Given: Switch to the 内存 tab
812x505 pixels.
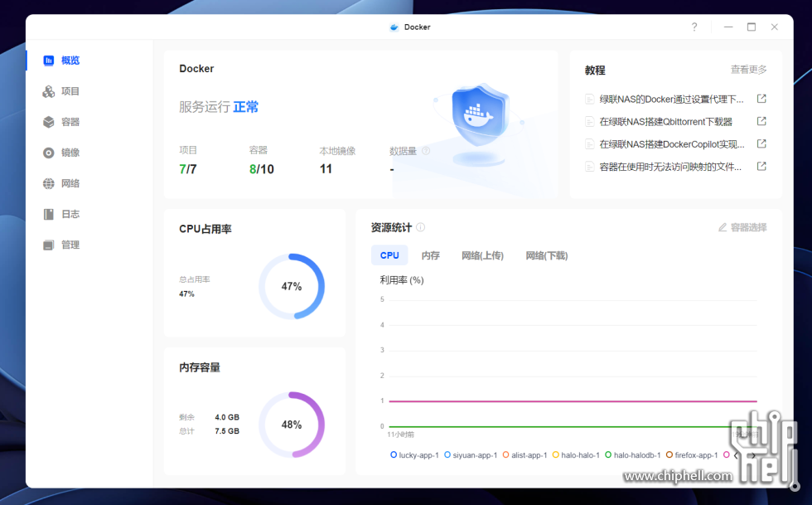Looking at the screenshot, I should (430, 255).
